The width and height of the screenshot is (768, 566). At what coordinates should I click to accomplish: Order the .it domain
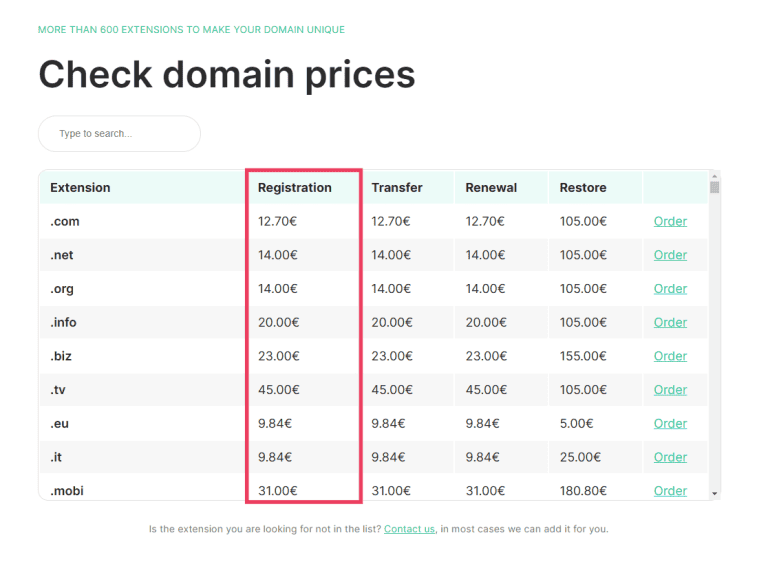pos(670,457)
